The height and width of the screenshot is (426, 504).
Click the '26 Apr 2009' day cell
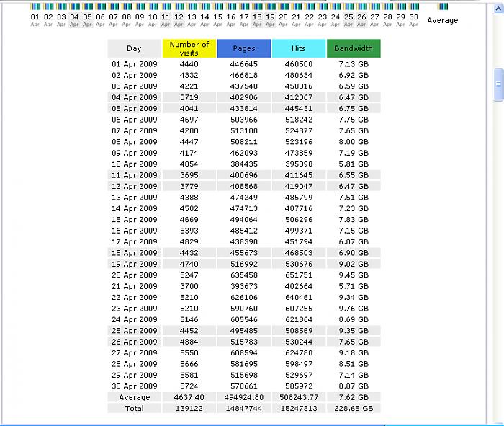[135, 342]
